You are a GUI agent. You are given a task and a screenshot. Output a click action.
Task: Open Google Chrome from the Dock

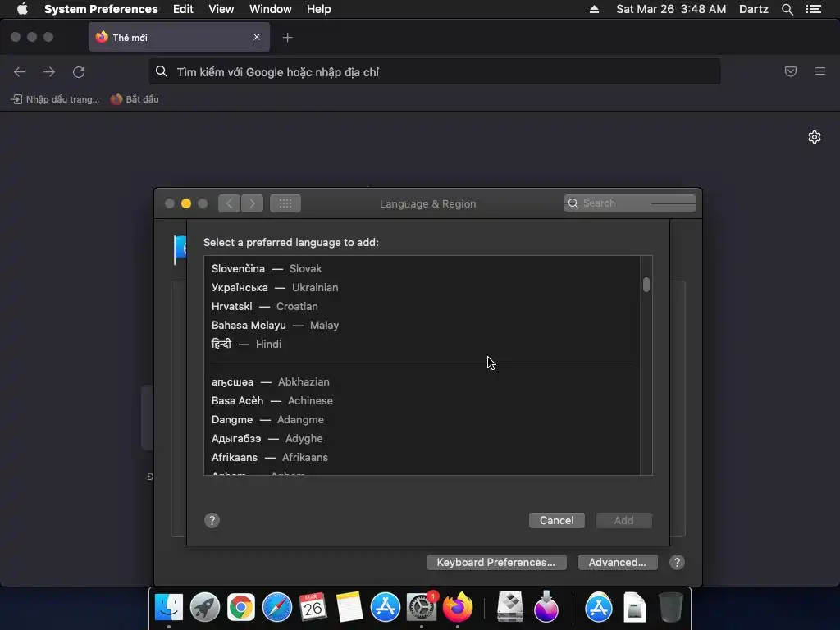click(x=241, y=607)
